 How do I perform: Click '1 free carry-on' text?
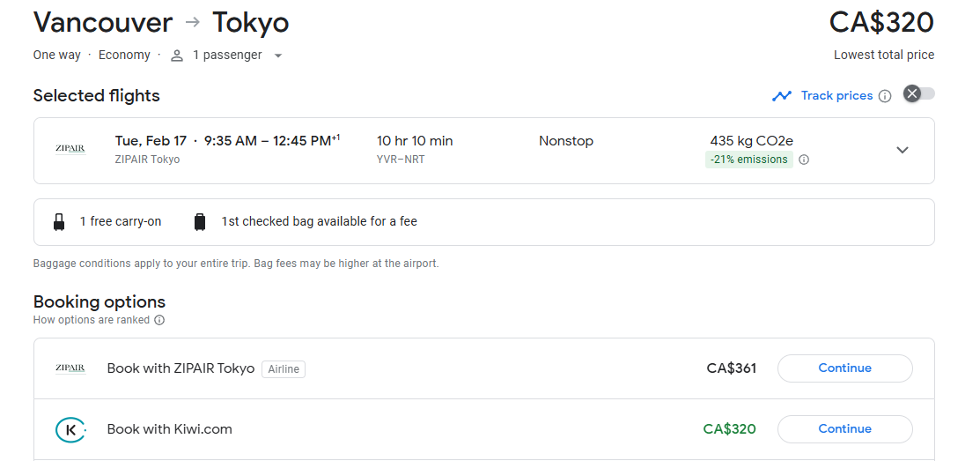[121, 221]
